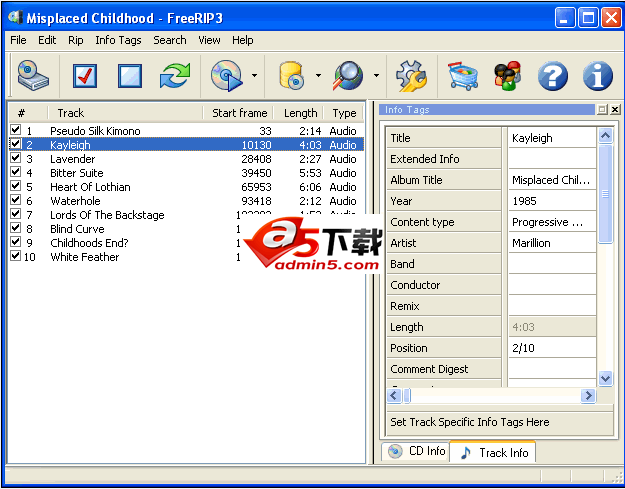Uncheck track 4 Bitter Suite checkbox

16,171
